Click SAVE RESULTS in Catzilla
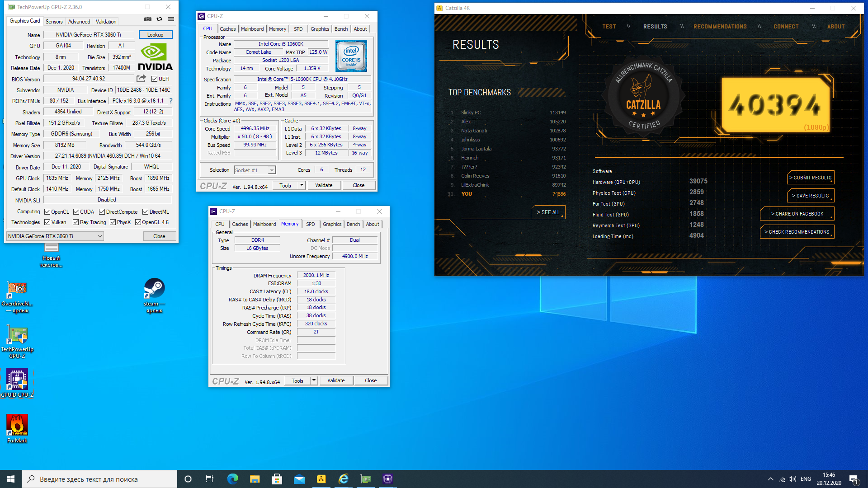 [x=811, y=196]
